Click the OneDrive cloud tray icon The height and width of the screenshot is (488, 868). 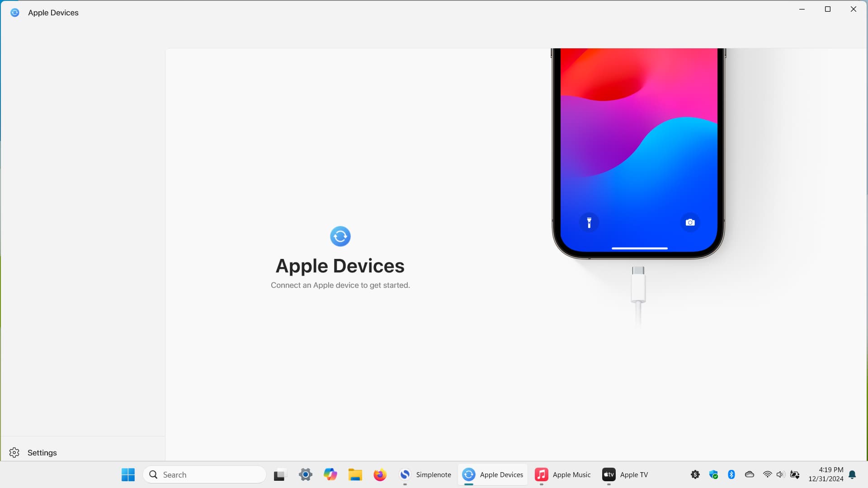750,474
